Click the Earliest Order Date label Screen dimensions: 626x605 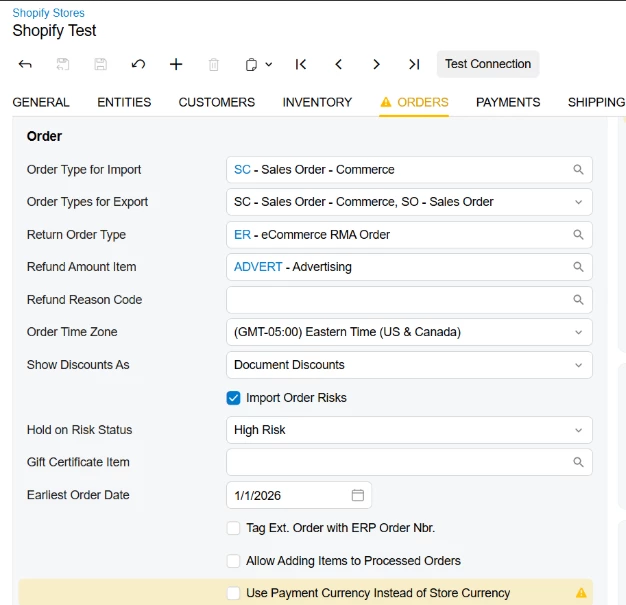pos(78,495)
